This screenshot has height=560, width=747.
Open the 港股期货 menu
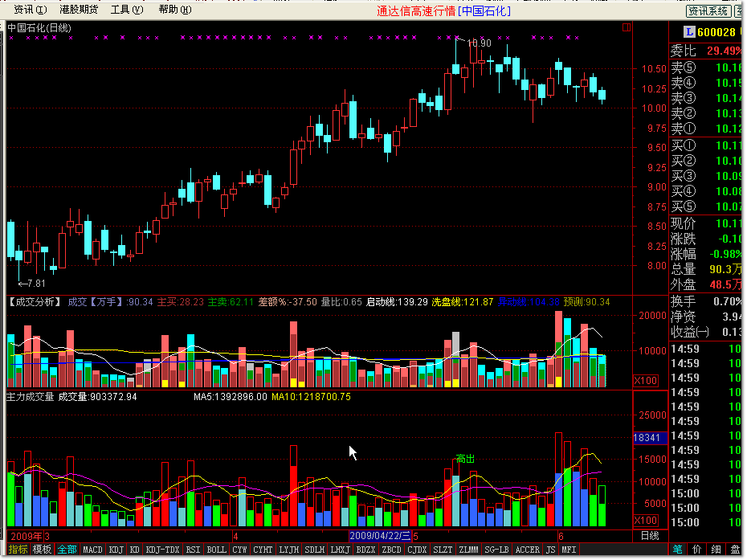(79, 10)
